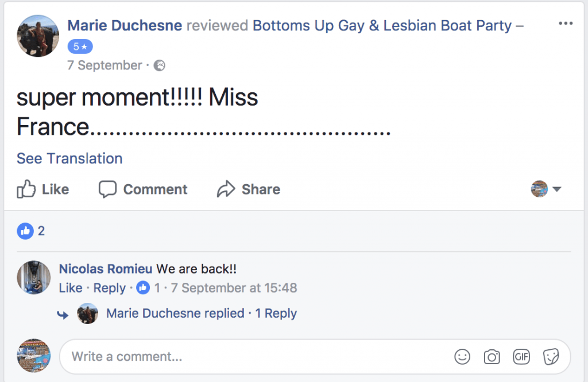Like the post with the thumbs-up button
Image resolution: width=588 pixels, height=382 pixels.
click(43, 189)
